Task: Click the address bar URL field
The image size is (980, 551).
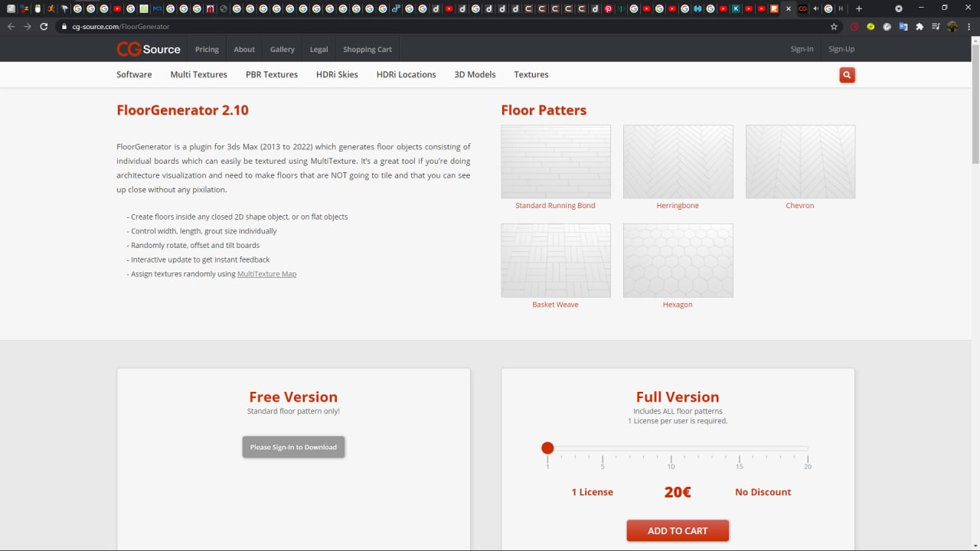Action: 444,26
